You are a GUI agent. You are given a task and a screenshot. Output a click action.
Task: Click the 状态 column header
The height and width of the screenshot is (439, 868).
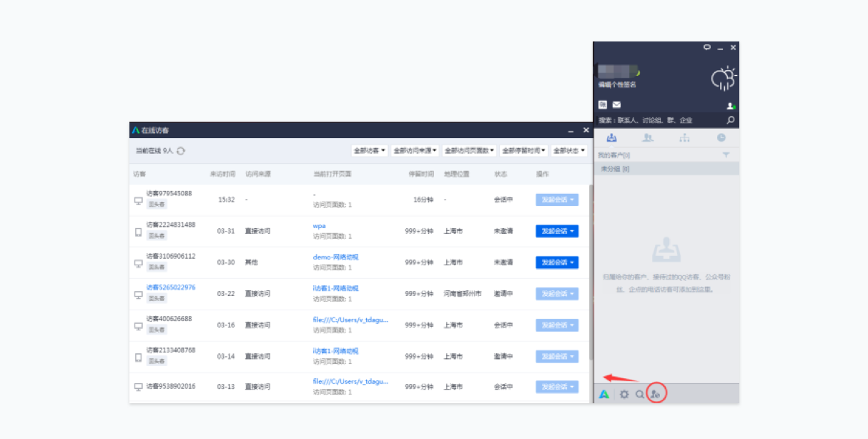(x=500, y=174)
